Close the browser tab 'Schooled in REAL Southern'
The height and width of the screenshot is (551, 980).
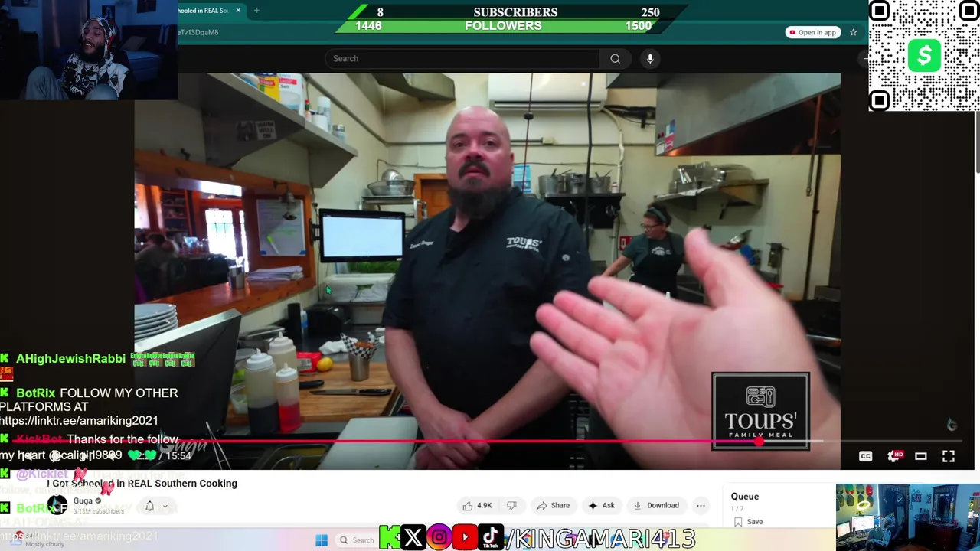coord(238,10)
